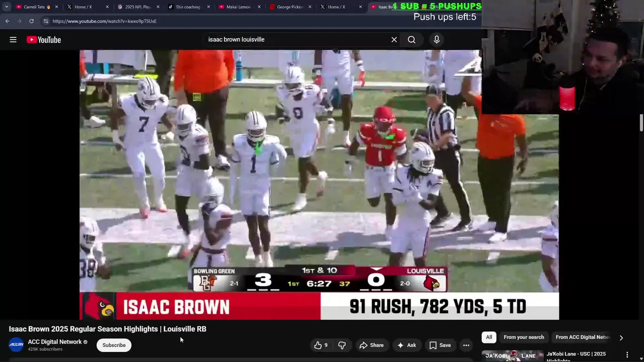Clear the search query with X
This screenshot has height=362, width=644.
point(394,40)
